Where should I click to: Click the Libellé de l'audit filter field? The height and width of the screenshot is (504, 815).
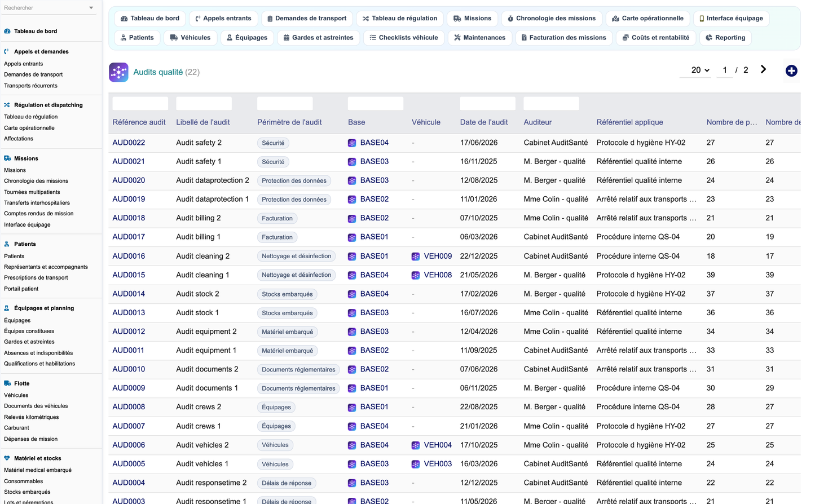(x=204, y=104)
